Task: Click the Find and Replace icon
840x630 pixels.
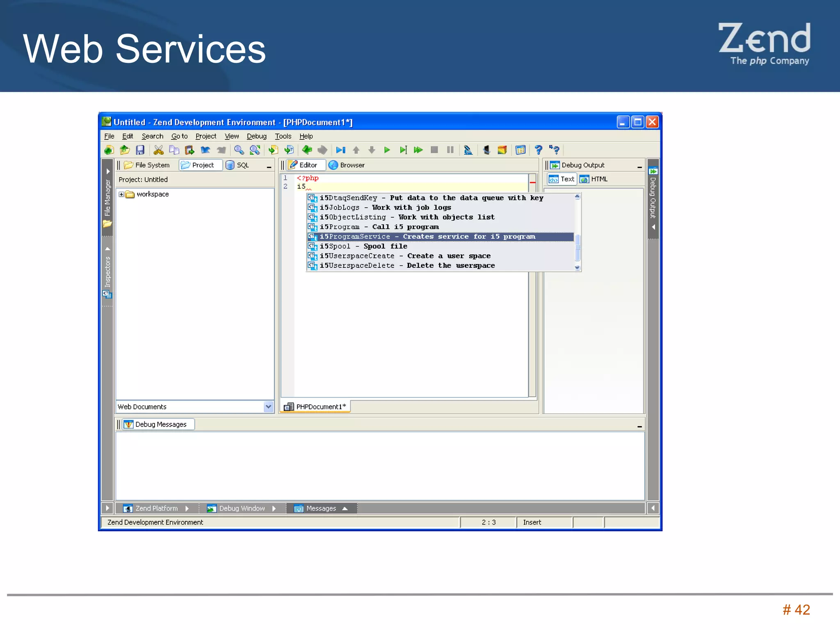Action: pyautogui.click(x=255, y=150)
